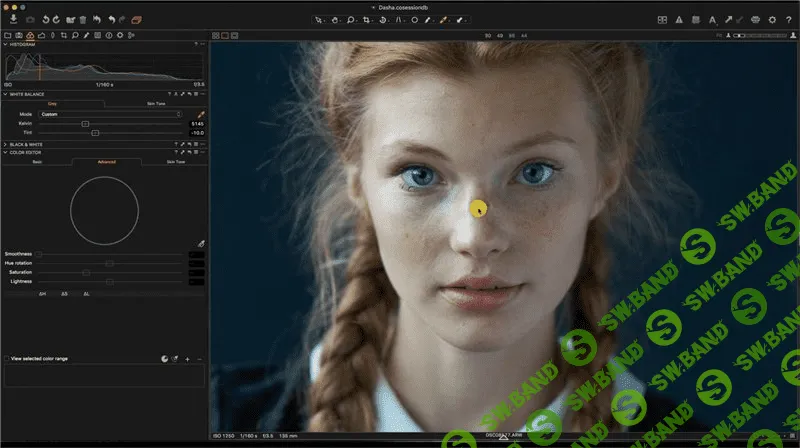Switch viewer to single image mode
The width and height of the screenshot is (800, 448).
(225, 36)
